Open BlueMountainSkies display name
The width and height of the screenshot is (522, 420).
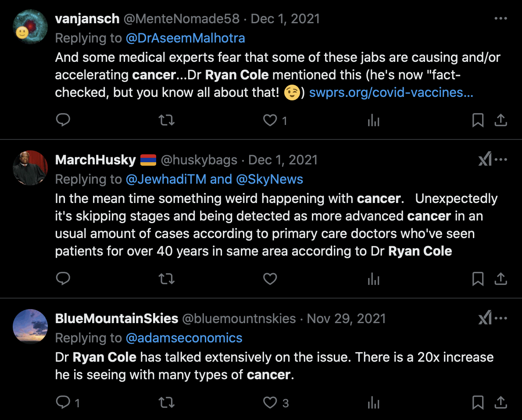(x=117, y=319)
